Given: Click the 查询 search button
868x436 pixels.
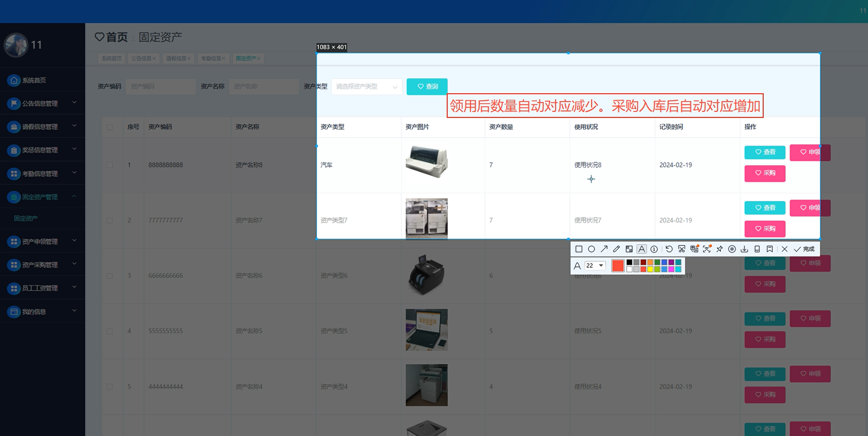Looking at the screenshot, I should 427,87.
